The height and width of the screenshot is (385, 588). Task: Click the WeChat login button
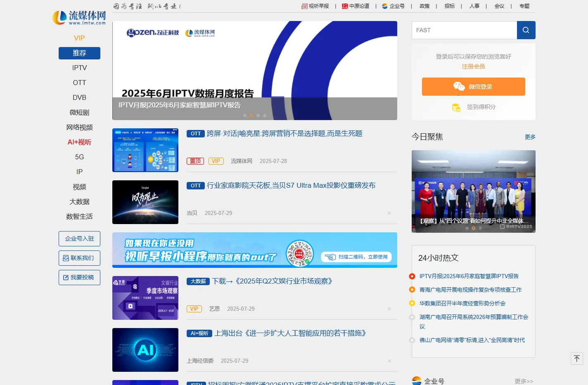point(473,87)
